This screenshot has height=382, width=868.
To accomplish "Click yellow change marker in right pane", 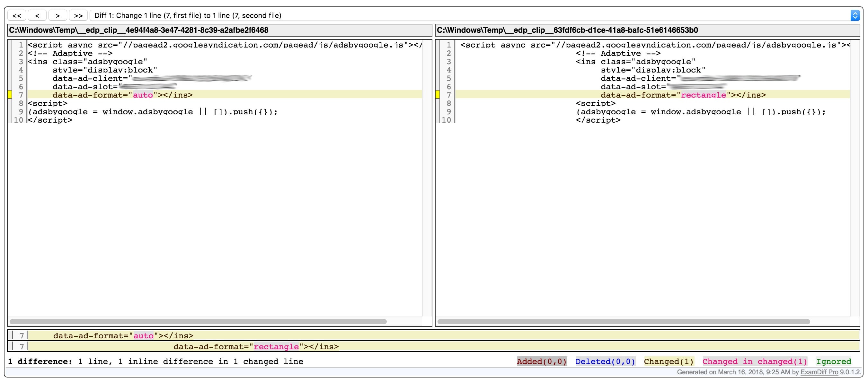I will click(437, 95).
